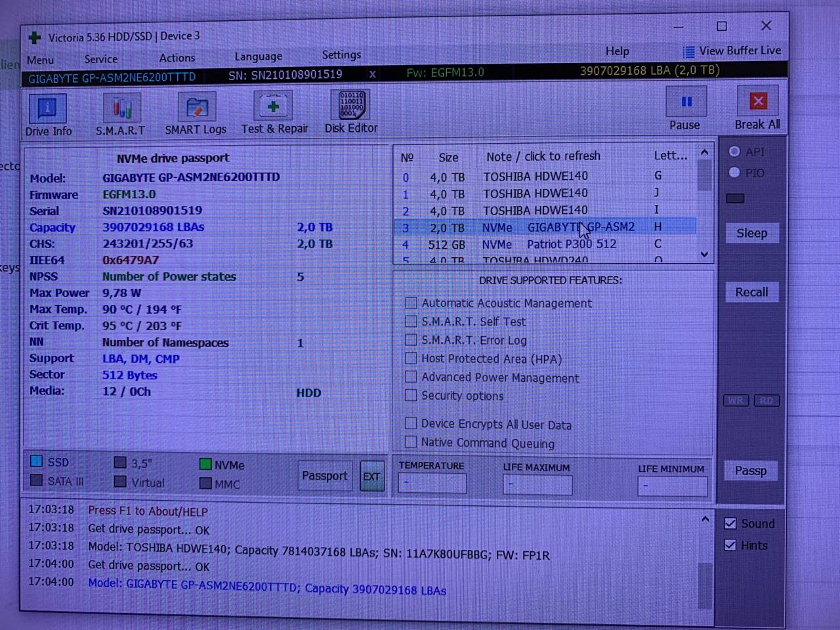Open the Language menu
This screenshot has height=630, width=840.
tap(259, 56)
